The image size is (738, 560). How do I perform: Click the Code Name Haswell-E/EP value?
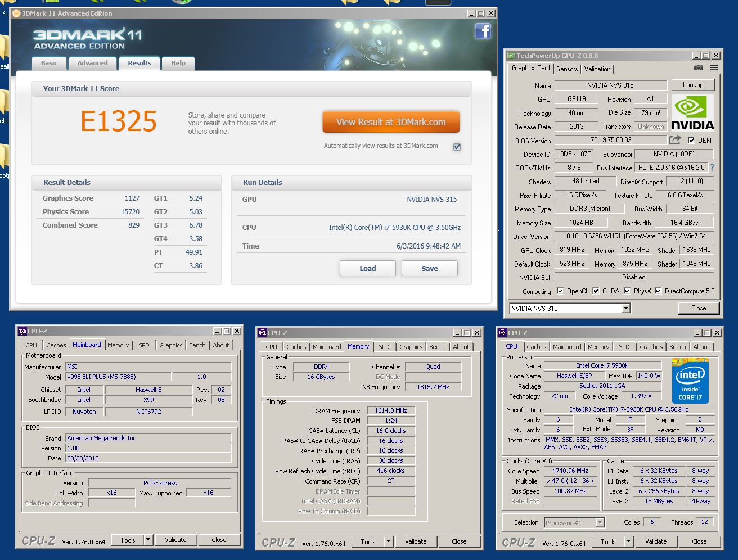point(574,376)
